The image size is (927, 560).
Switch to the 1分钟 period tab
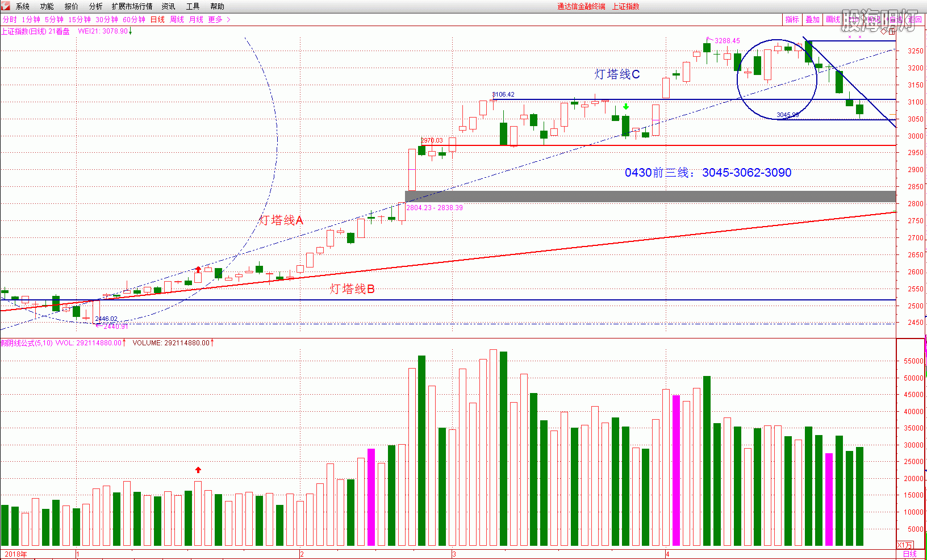pyautogui.click(x=31, y=19)
